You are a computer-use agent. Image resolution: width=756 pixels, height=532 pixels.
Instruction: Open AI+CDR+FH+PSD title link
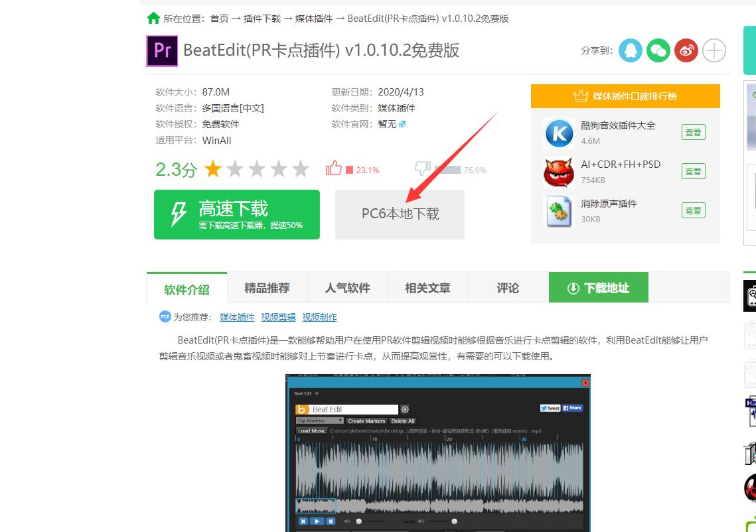coord(621,165)
